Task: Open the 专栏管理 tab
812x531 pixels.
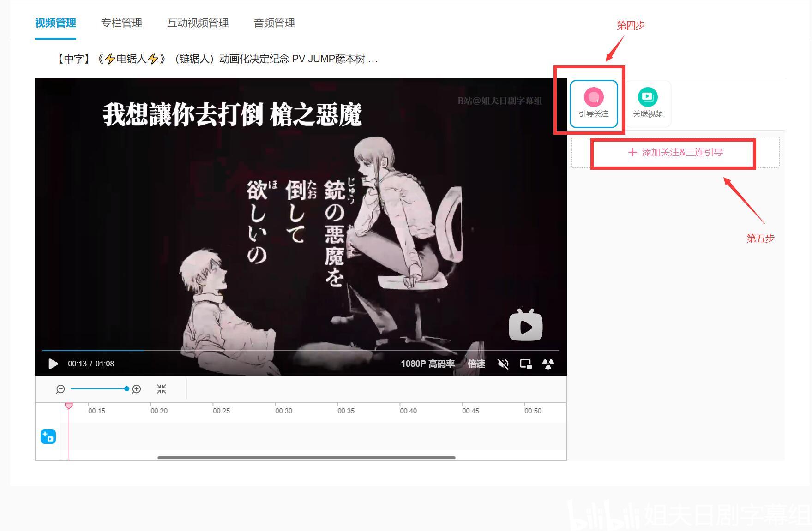Action: (121, 23)
